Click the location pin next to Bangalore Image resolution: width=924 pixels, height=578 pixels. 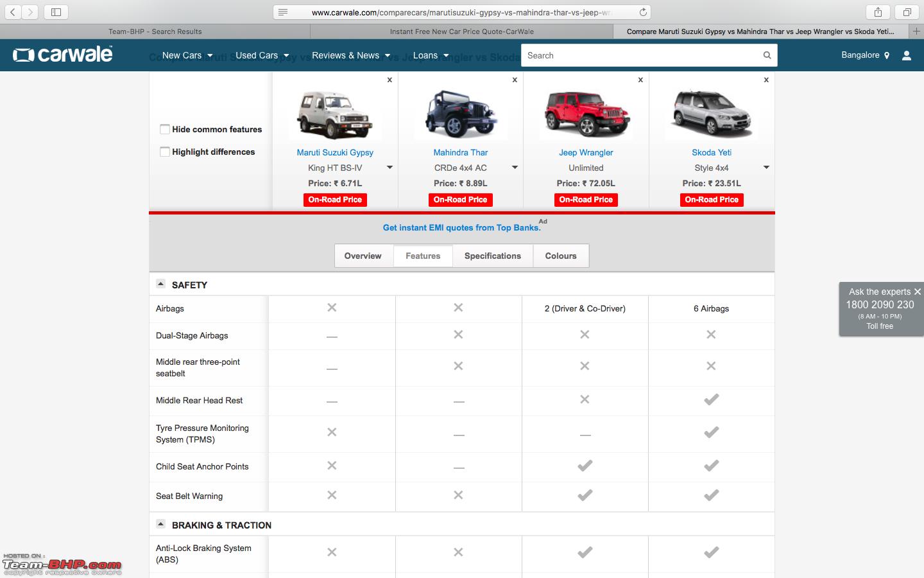(887, 56)
